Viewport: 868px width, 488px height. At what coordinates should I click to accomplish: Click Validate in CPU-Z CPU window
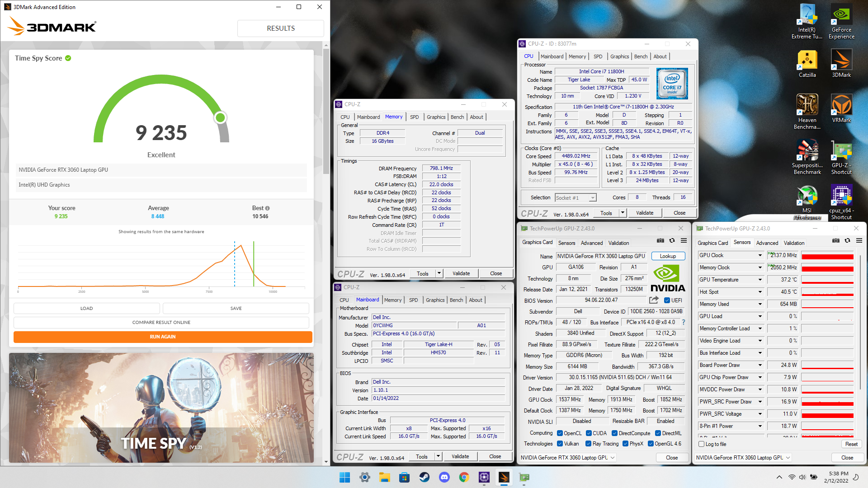[645, 213]
